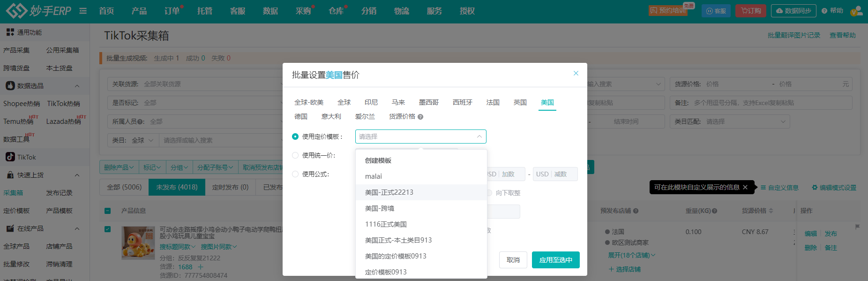
Task: Dismiss the 可在此模块自定义展示的信息 tooltip
Action: (745, 187)
